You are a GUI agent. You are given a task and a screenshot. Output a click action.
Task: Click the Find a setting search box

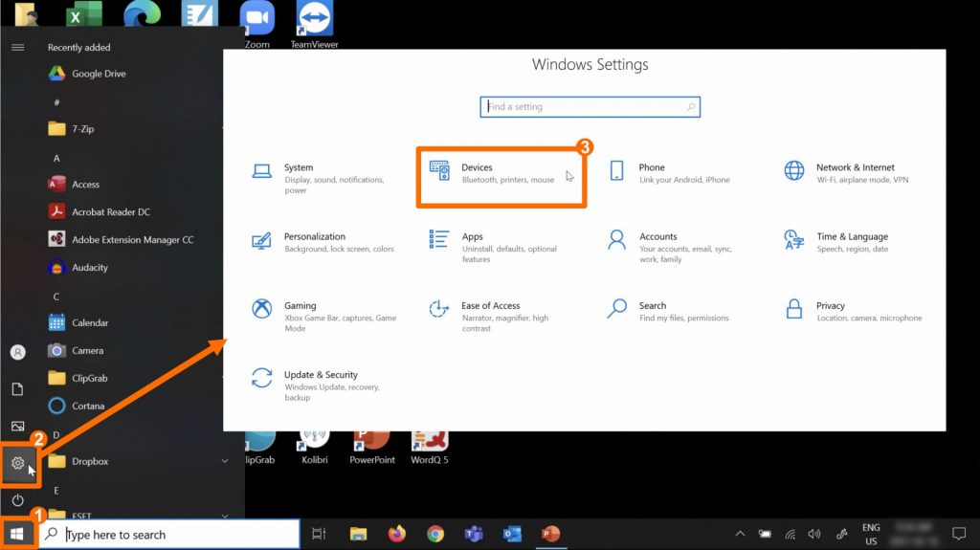tap(590, 107)
